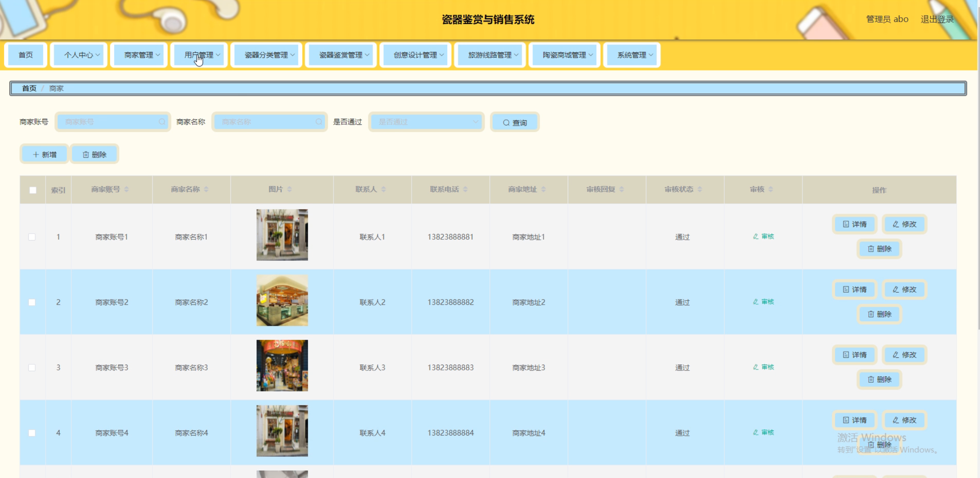The height and width of the screenshot is (478, 980).
Task: Sort by 联系电话 column arrows
Action: (x=465, y=189)
